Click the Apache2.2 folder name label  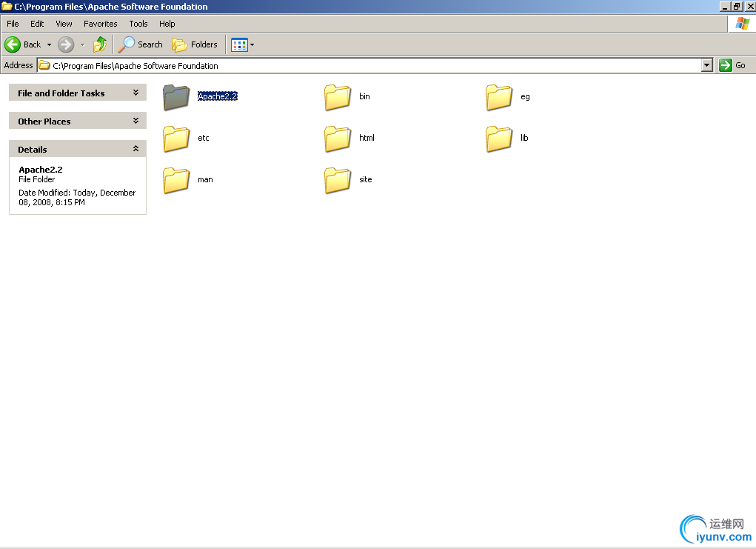[x=218, y=96]
